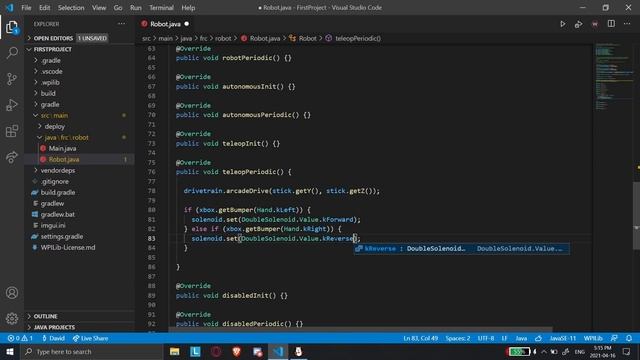Open Windows Start menu

click(9, 351)
